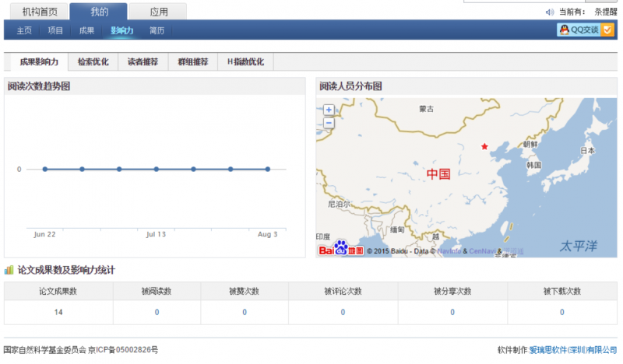
Task: Switch to H指数优化 sub-tab
Action: point(245,62)
